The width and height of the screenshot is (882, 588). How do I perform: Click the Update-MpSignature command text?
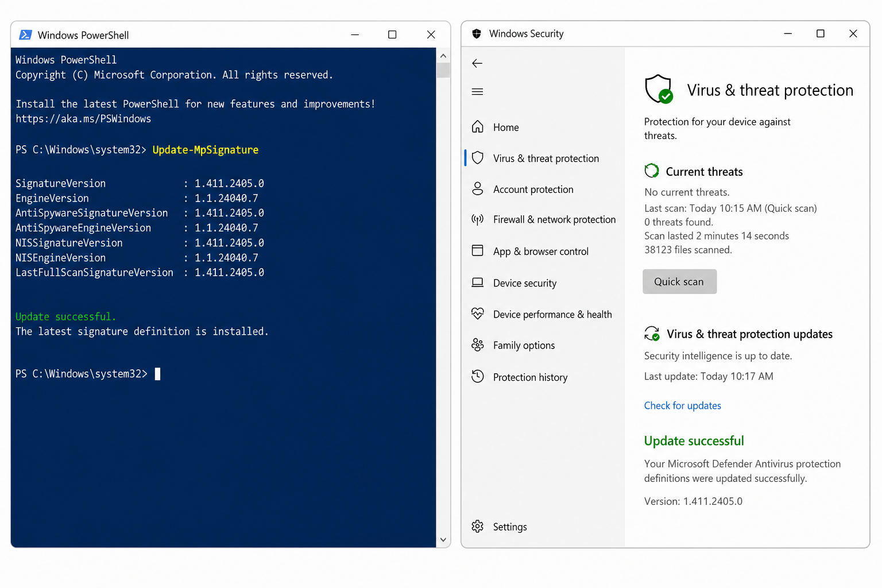206,150
